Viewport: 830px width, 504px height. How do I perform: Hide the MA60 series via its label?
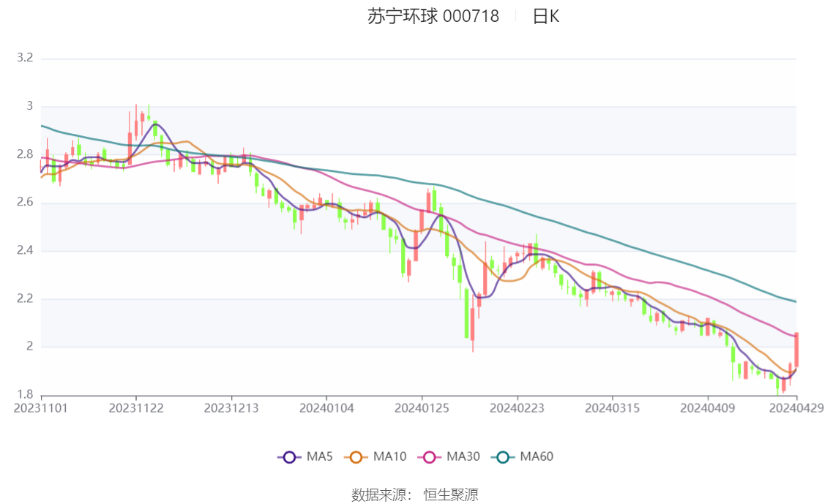click(x=536, y=457)
